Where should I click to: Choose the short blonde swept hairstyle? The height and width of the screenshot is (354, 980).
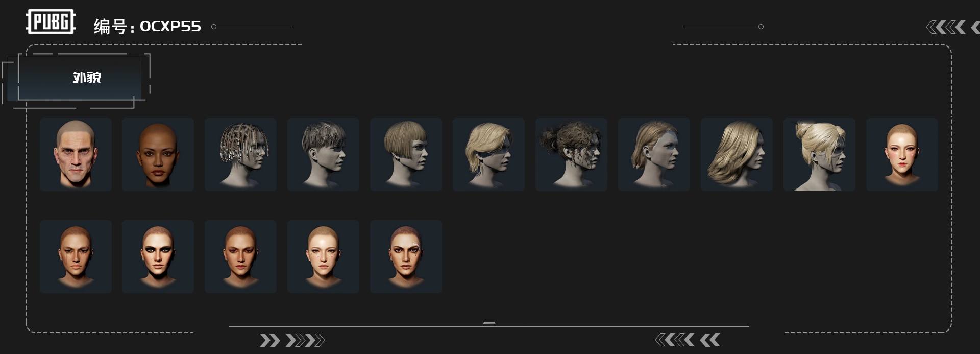[x=488, y=154]
